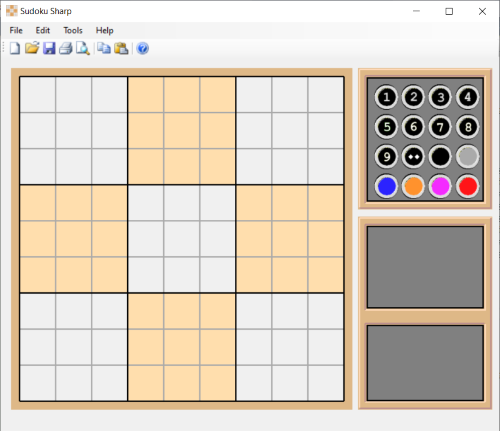Select the number 4 button
This screenshot has height=431, width=500.
[x=468, y=97]
